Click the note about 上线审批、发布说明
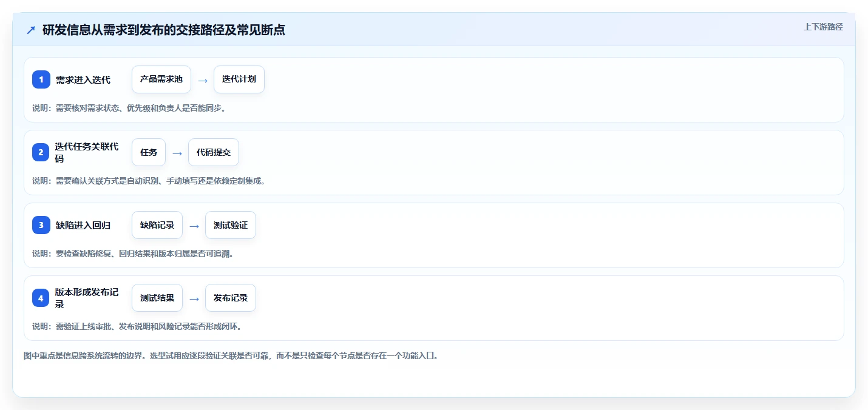The image size is (868, 410). [x=137, y=326]
